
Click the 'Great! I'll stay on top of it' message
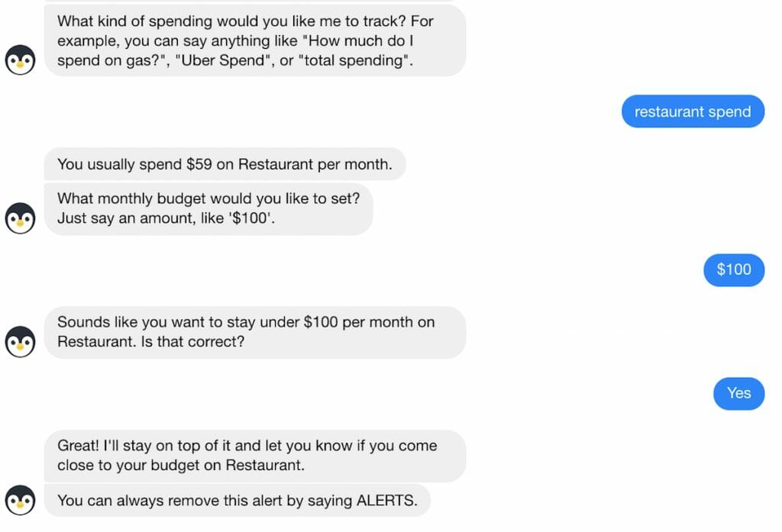(x=255, y=456)
